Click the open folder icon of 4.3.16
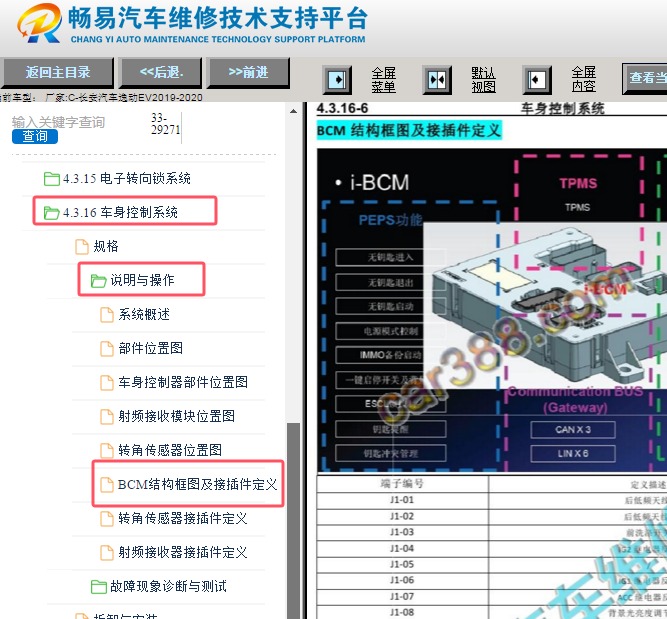The height and width of the screenshot is (619, 667). tap(51, 212)
